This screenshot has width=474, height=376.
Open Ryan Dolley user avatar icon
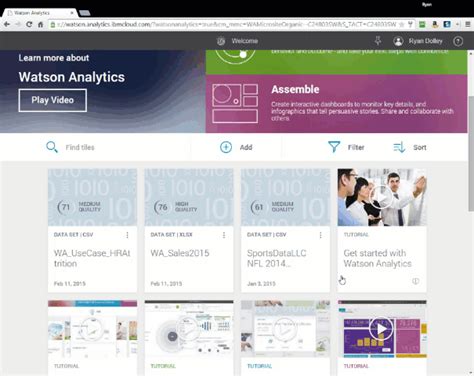pos(398,41)
